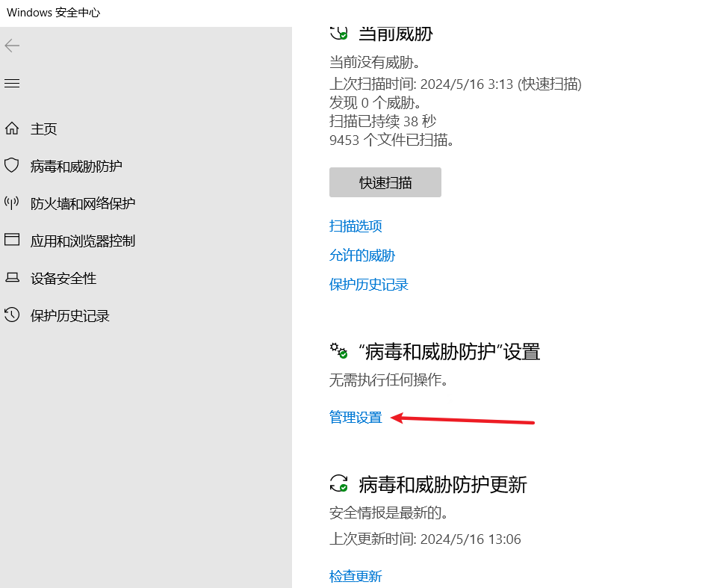720x588 pixels.
Task: Click the text 当前没有威胁。
Action: coord(375,62)
